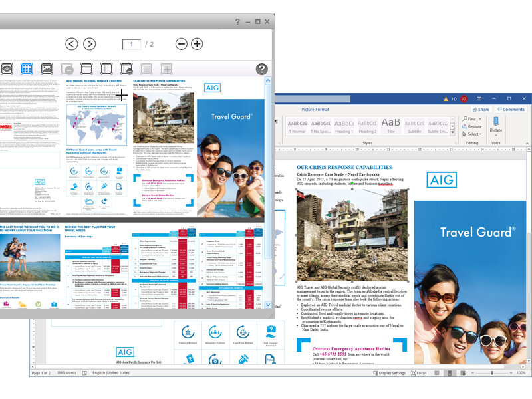Open the JD account avatar in Word
Screen dimensions: 532x399
pyautogui.click(x=464, y=99)
